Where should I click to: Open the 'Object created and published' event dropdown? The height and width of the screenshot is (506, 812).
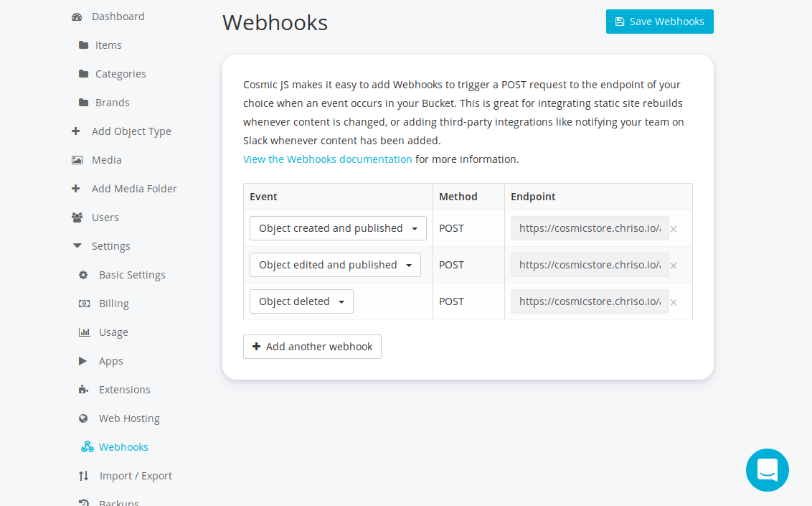(x=338, y=228)
